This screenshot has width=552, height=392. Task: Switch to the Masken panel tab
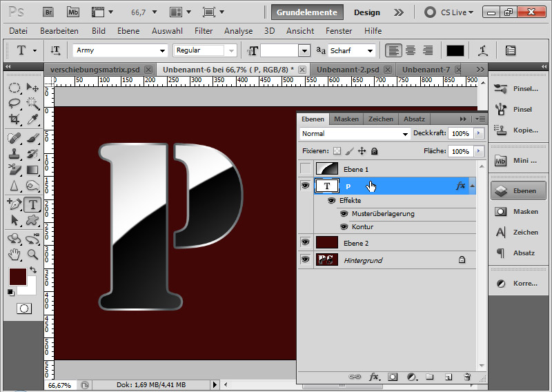coord(346,119)
